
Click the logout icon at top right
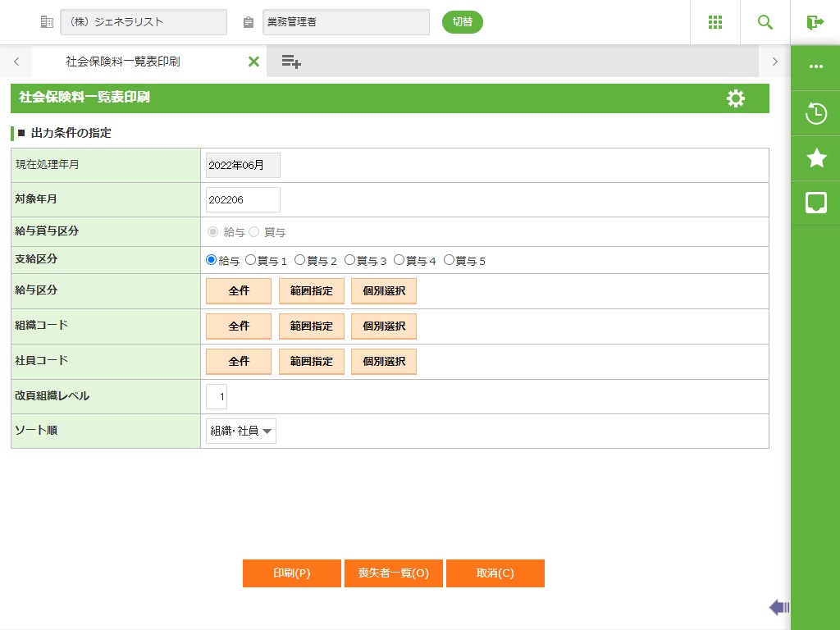[815, 22]
